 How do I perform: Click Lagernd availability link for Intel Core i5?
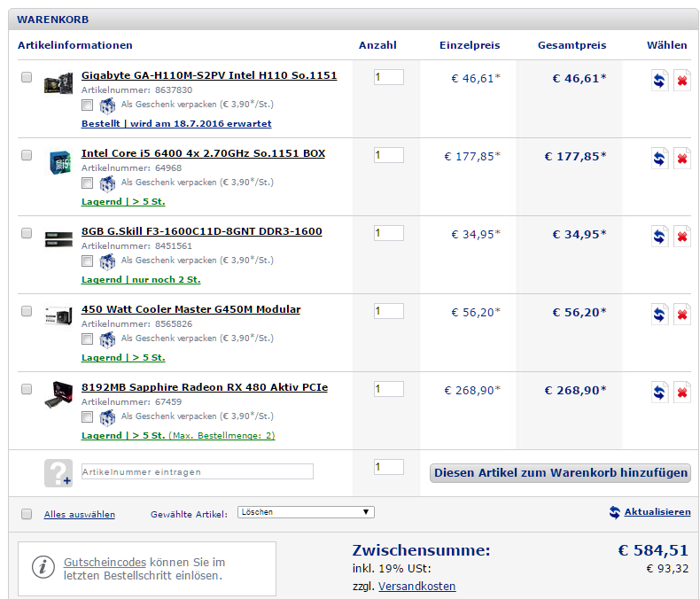(123, 202)
